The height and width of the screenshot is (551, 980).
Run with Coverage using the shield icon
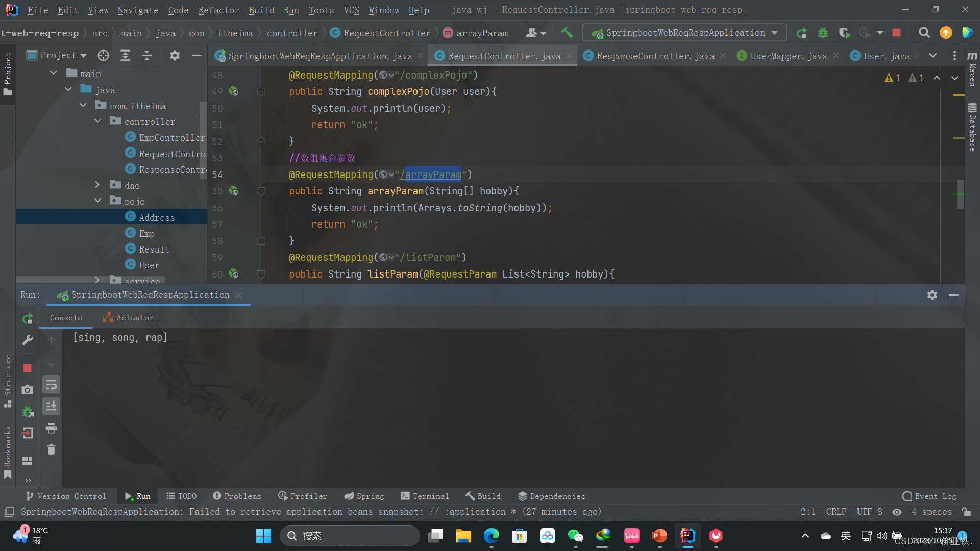844,32
